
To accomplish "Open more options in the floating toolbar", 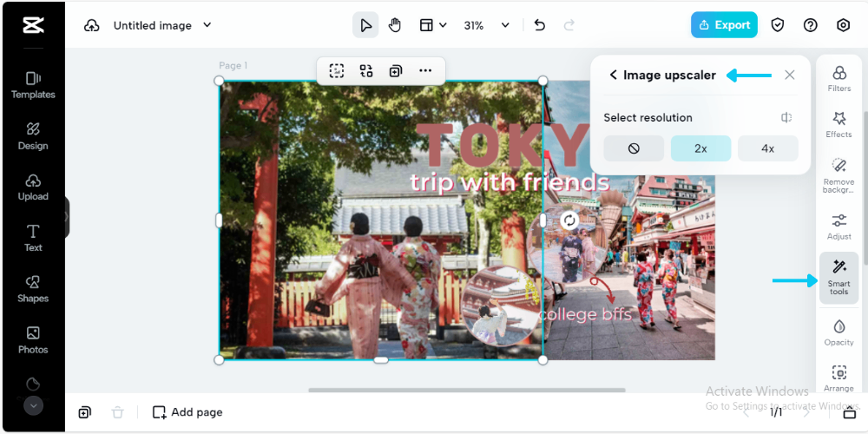I will [425, 71].
